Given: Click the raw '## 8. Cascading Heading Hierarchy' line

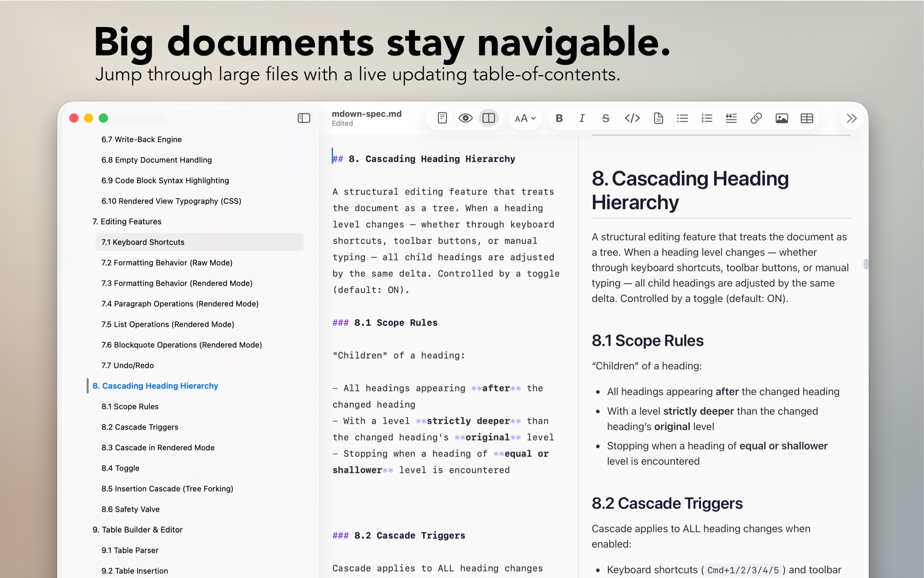Looking at the screenshot, I should 424,159.
